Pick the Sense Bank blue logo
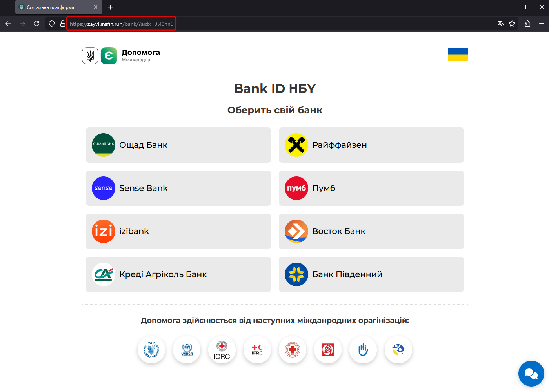 coord(104,188)
